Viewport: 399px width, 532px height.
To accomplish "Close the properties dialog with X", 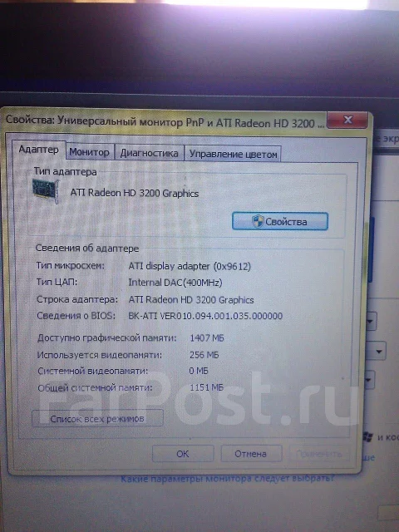I will coord(347,120).
